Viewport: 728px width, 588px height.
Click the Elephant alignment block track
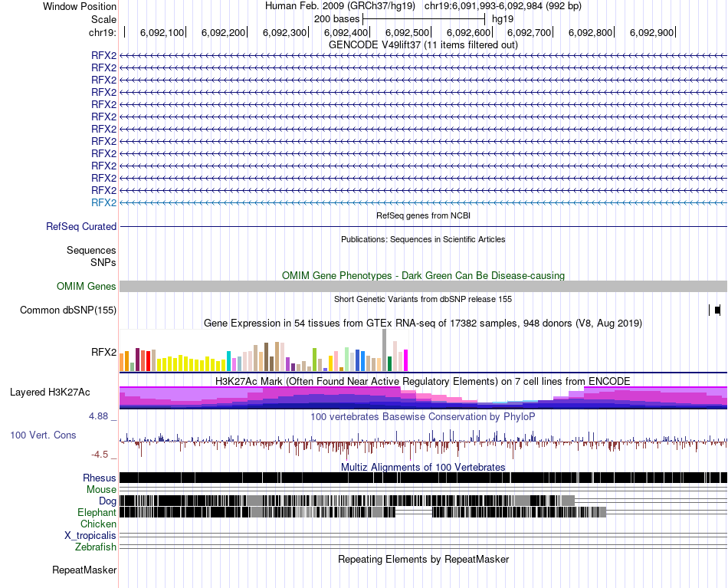[x=362, y=512]
